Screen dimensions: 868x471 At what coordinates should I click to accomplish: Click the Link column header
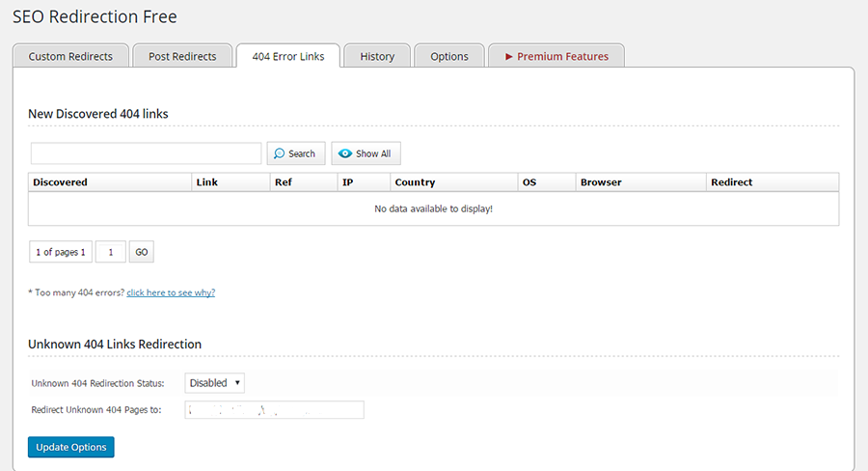click(x=231, y=182)
